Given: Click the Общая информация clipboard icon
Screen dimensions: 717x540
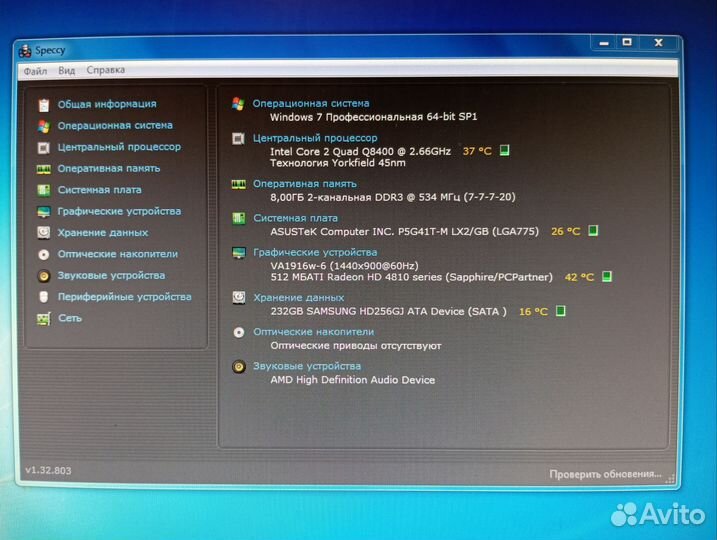Looking at the screenshot, I should pyautogui.click(x=44, y=105).
